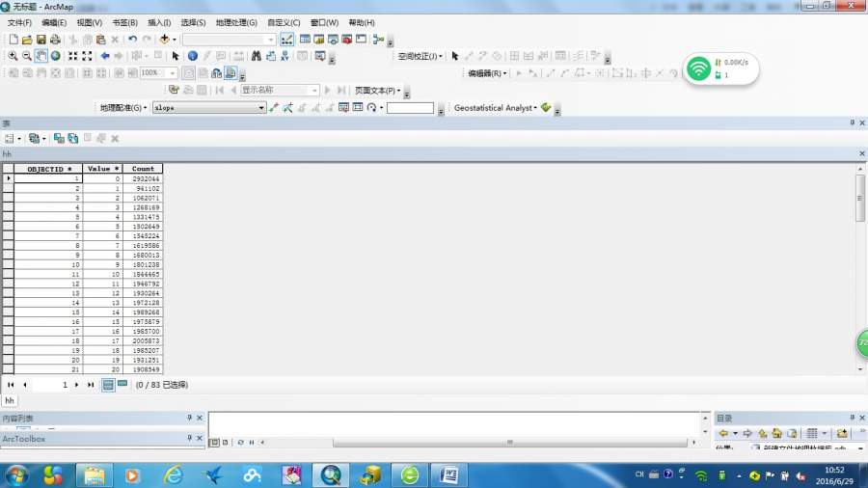Create a new map document

pyautogui.click(x=14, y=40)
